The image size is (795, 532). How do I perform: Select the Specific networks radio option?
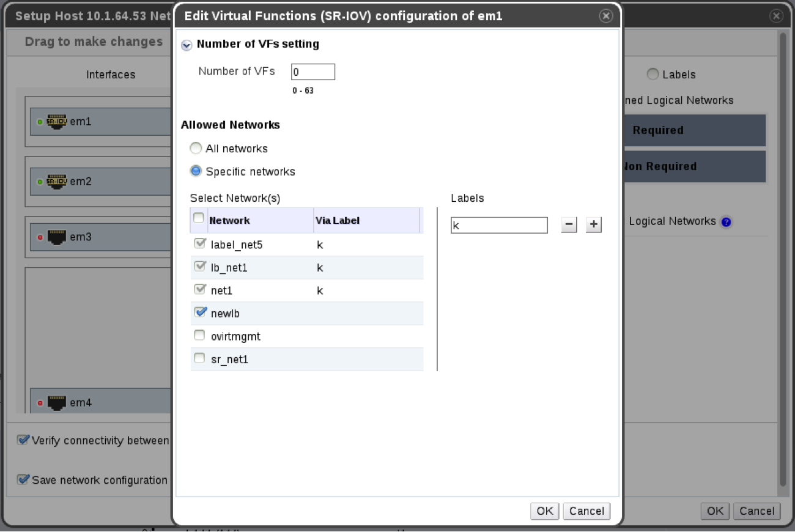(196, 171)
